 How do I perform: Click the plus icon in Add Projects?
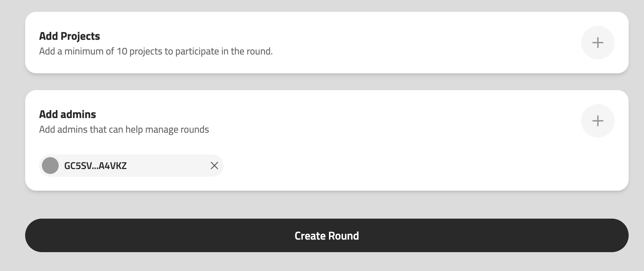tap(598, 43)
